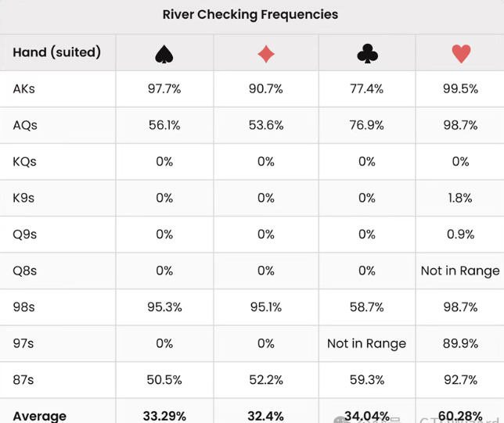Click the club suit icon header
The height and width of the screenshot is (423, 504).
(367, 53)
